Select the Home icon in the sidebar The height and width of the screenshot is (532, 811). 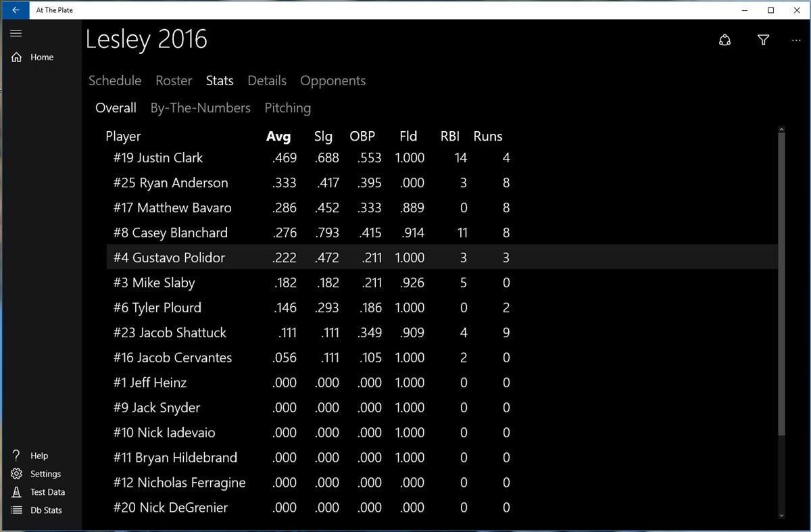[16, 57]
